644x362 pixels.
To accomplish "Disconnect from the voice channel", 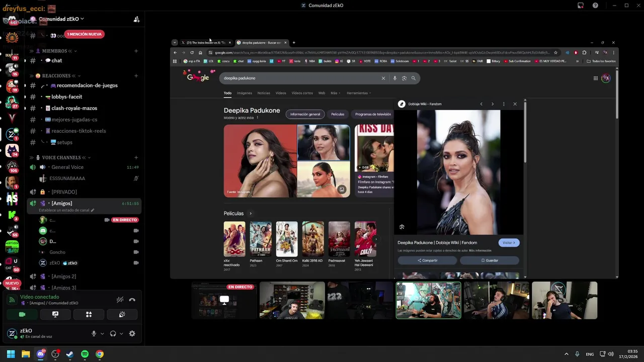I will (132, 300).
